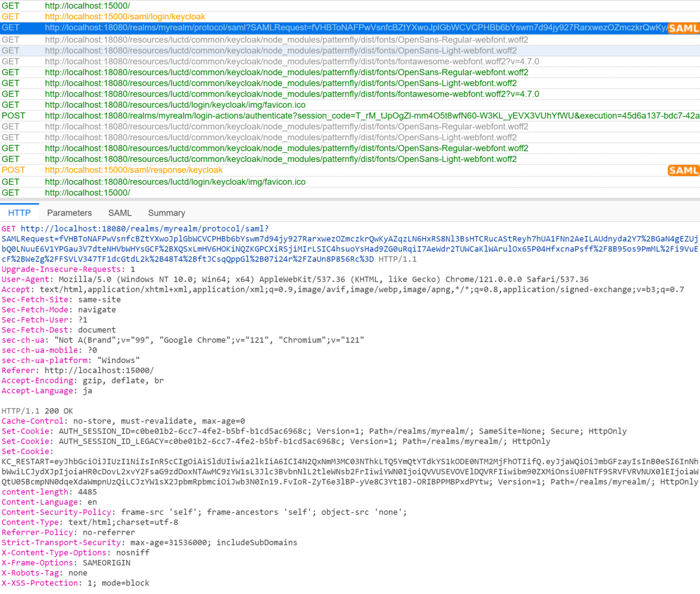Viewport: 700px width, 594px height.
Task: Open the Summary tab
Action: (x=166, y=213)
